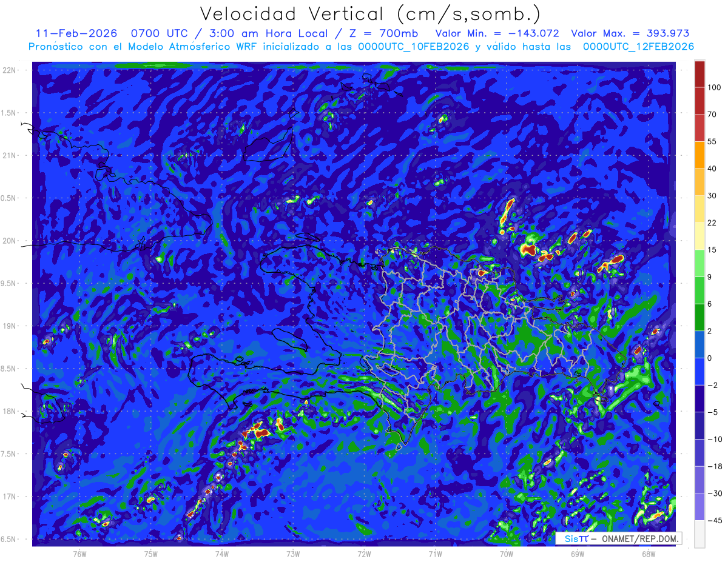Select the light green swatch between 9 and 15
The image size is (728, 562).
coord(699,263)
